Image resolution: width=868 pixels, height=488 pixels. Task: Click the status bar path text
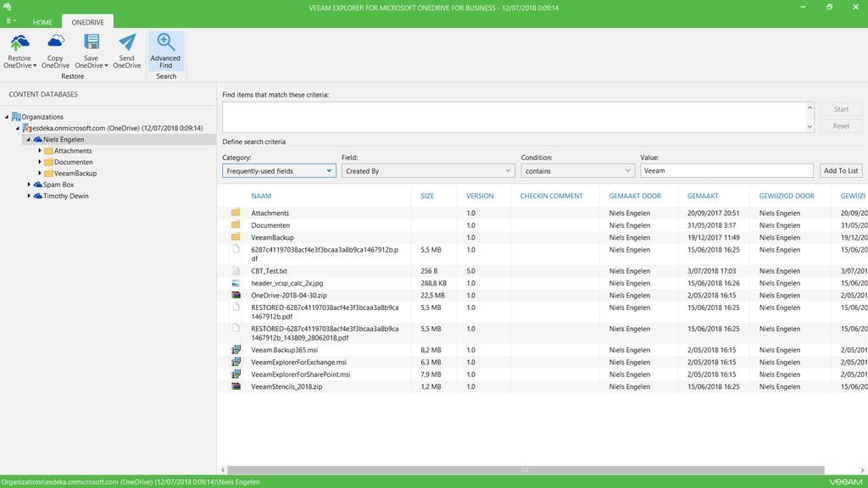point(131,482)
